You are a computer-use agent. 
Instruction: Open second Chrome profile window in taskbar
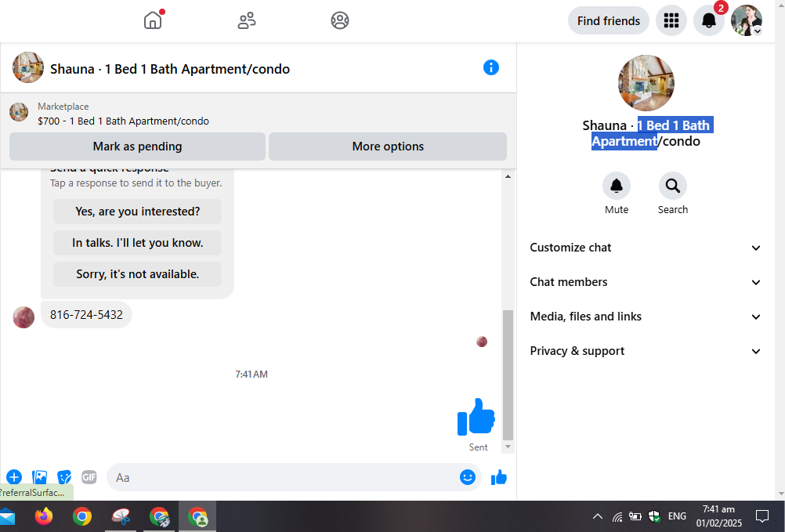(159, 516)
